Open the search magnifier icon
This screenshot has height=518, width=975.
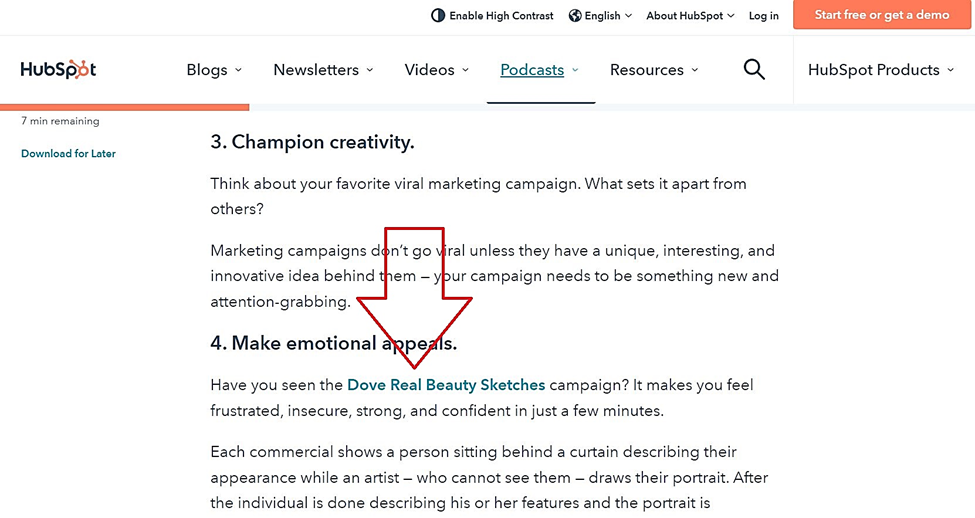point(754,69)
